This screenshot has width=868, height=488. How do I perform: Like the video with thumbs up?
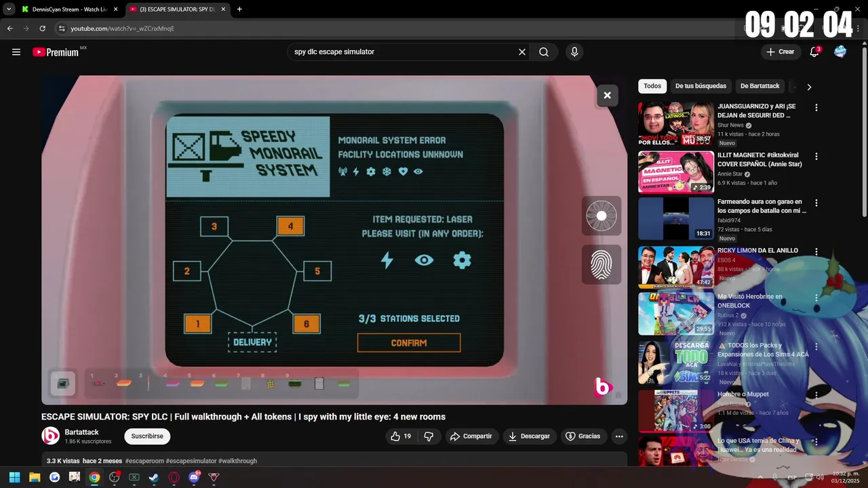tap(401, 436)
